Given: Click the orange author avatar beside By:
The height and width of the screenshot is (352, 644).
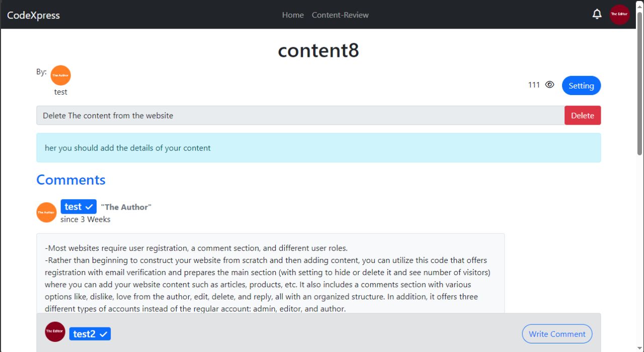Looking at the screenshot, I should click(61, 75).
